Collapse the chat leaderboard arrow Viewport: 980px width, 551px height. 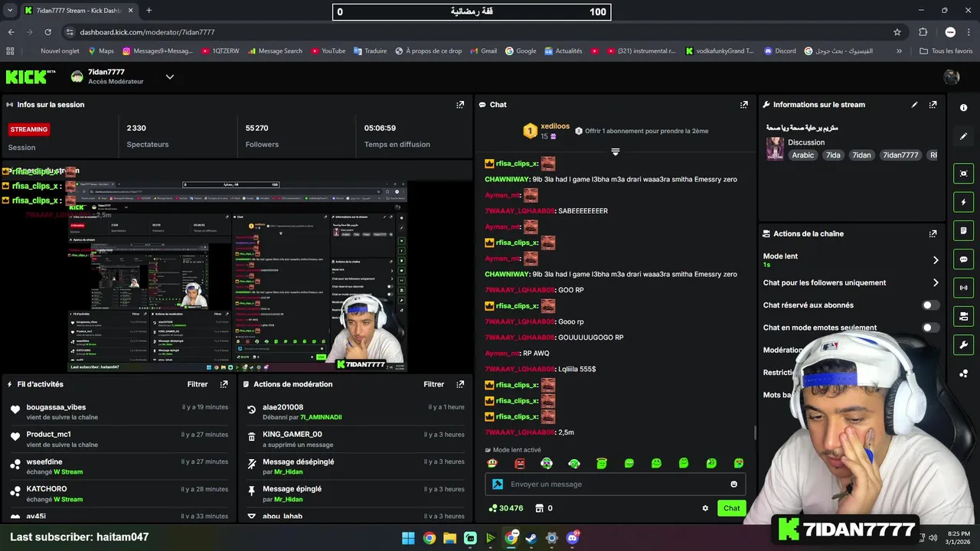click(x=615, y=152)
